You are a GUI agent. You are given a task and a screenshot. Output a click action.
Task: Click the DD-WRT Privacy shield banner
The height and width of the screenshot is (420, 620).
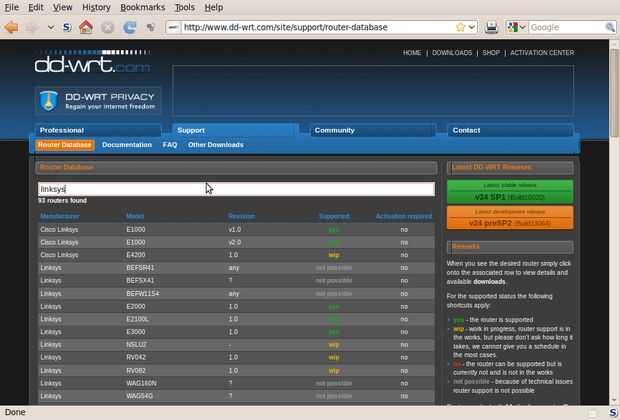click(98, 100)
